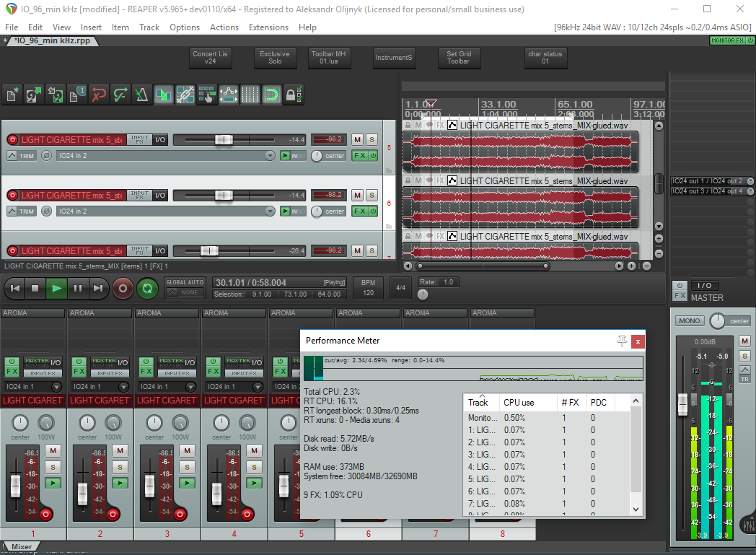The image size is (756, 555).
Task: Toggle auto-crossfade toolbar icon
Action: [x=164, y=95]
